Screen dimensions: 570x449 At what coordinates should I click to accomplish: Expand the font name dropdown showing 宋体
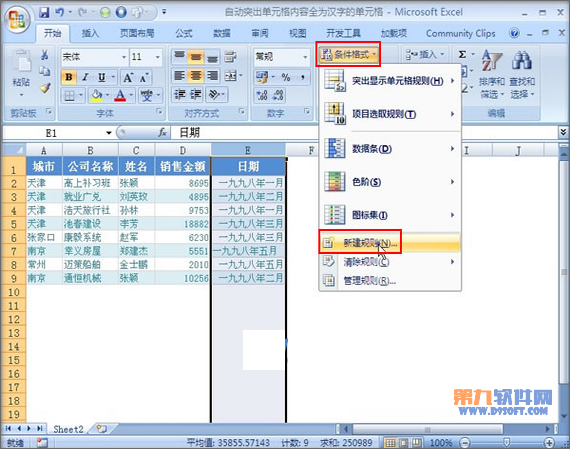click(124, 57)
